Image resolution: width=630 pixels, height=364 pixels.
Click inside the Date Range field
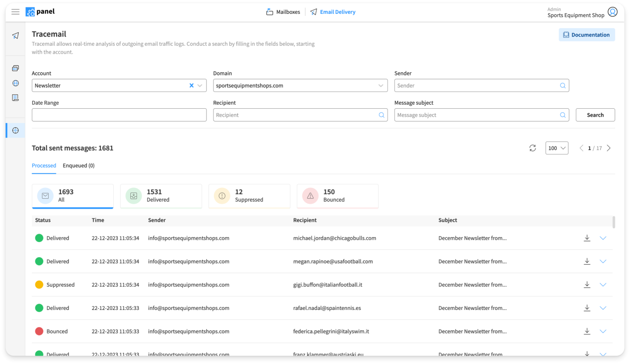(x=119, y=115)
